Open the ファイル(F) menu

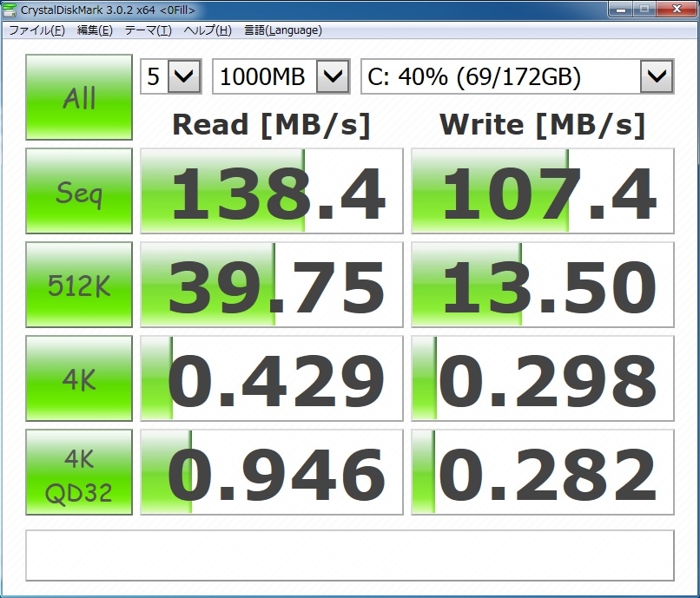click(x=37, y=30)
